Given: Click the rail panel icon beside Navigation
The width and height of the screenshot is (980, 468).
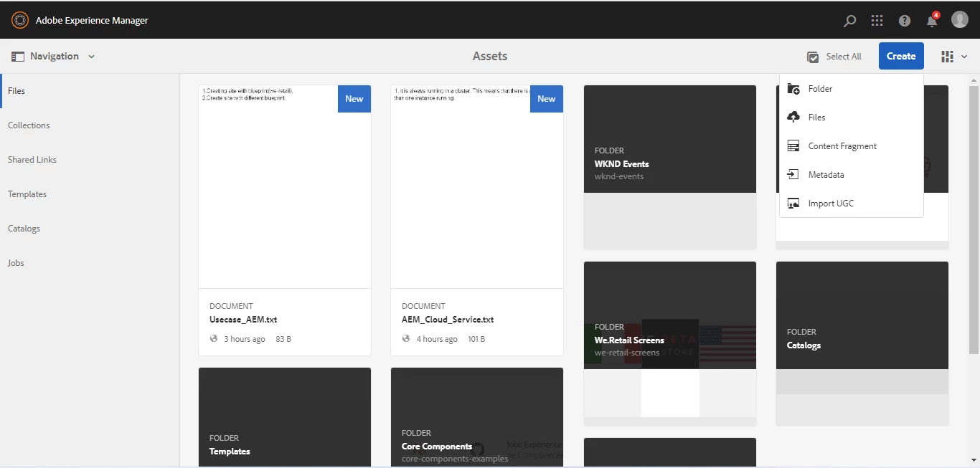Looking at the screenshot, I should click(x=18, y=57).
